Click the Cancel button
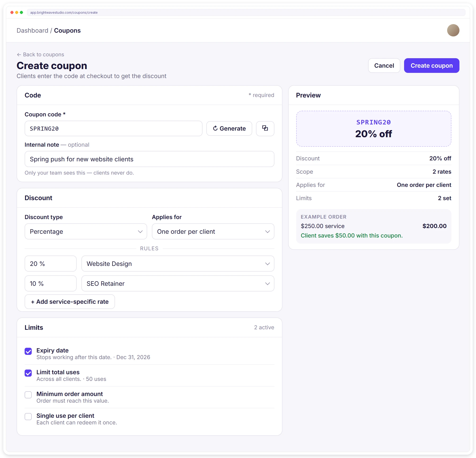 click(x=384, y=66)
